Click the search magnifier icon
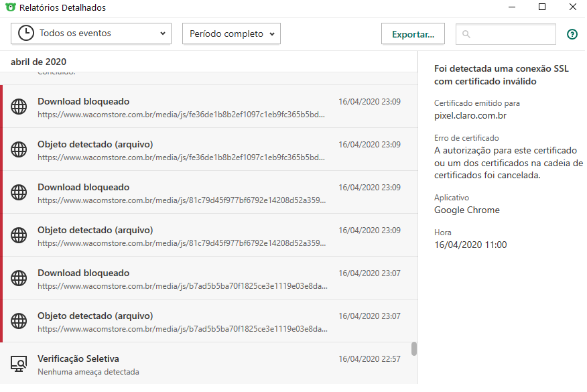This screenshot has height=392, width=587. [466, 34]
